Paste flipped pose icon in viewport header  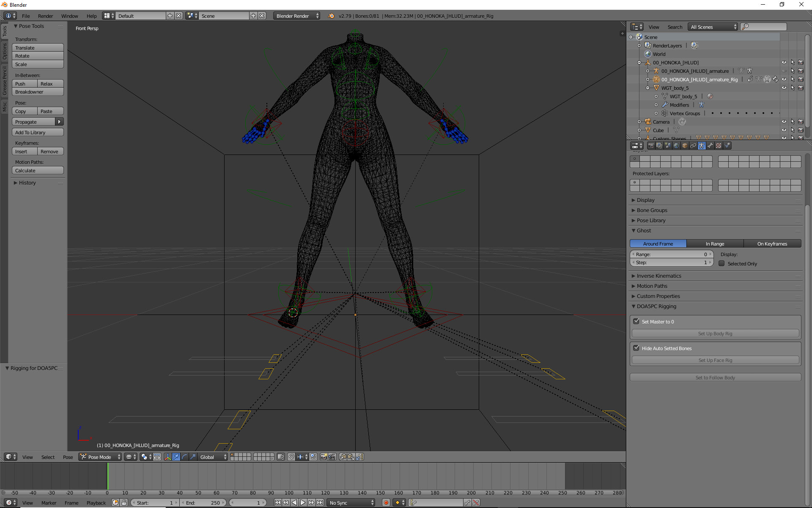359,457
